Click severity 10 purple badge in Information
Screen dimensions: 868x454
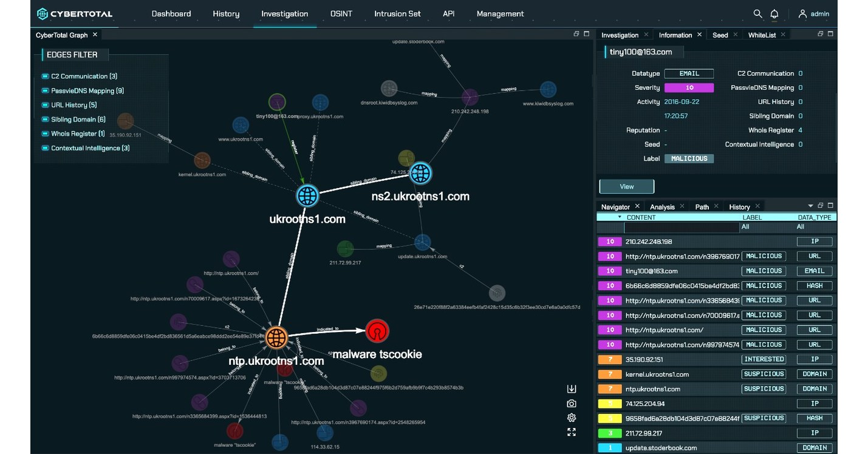pos(689,88)
